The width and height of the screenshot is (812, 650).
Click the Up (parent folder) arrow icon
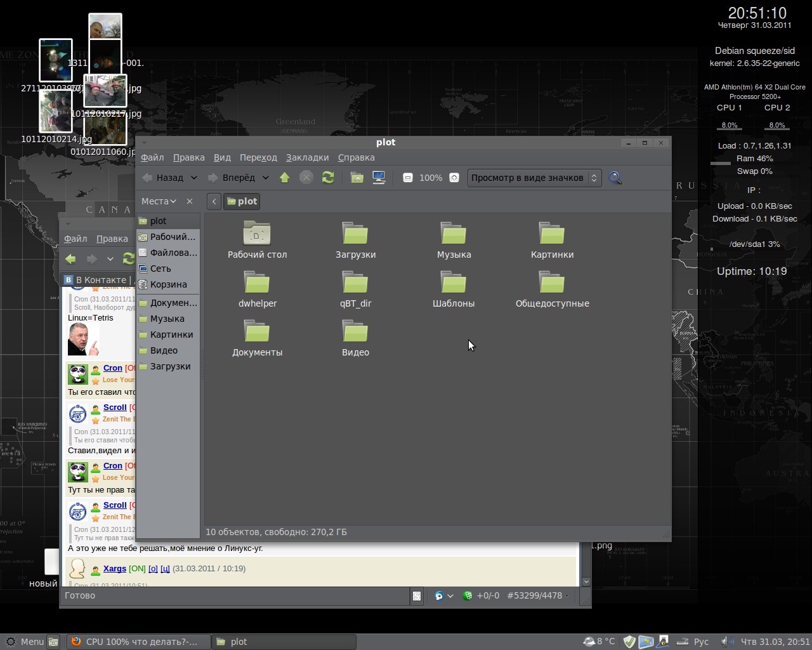[x=285, y=178]
